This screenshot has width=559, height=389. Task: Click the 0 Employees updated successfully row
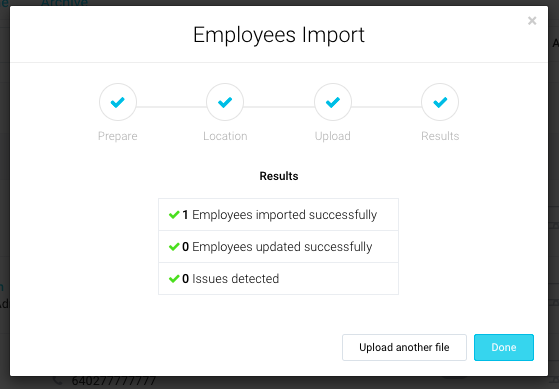point(278,247)
